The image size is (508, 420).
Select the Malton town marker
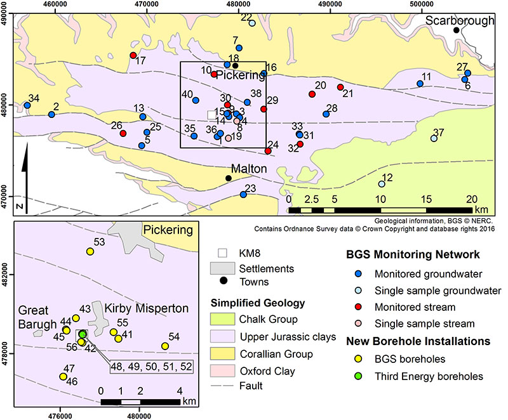(229, 178)
